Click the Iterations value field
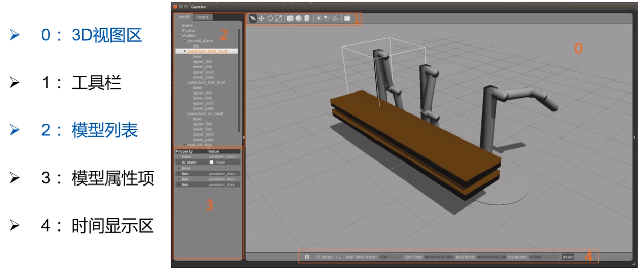 click(x=543, y=257)
